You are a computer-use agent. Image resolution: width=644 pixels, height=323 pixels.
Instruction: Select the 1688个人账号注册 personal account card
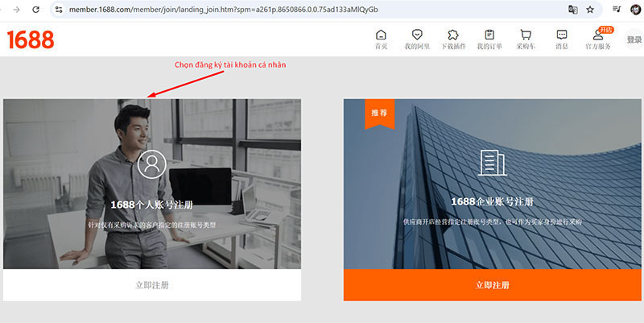tap(152, 184)
